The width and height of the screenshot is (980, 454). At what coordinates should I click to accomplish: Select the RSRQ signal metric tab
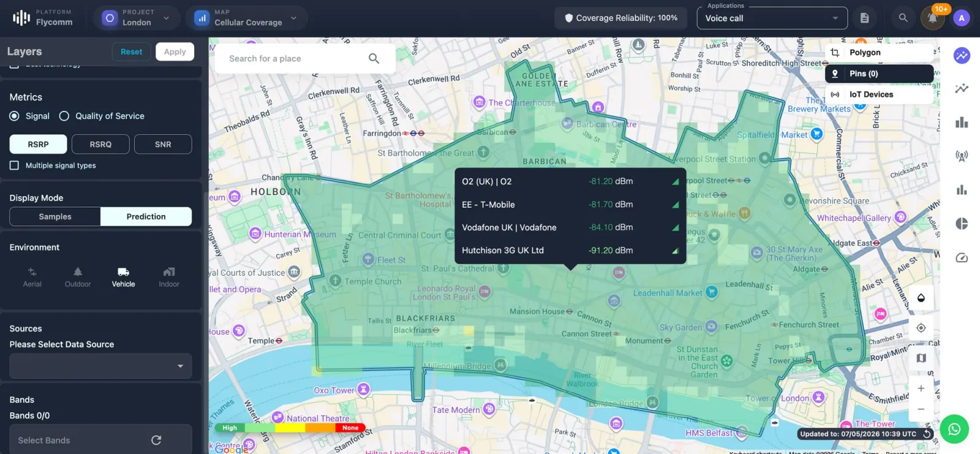(x=100, y=144)
